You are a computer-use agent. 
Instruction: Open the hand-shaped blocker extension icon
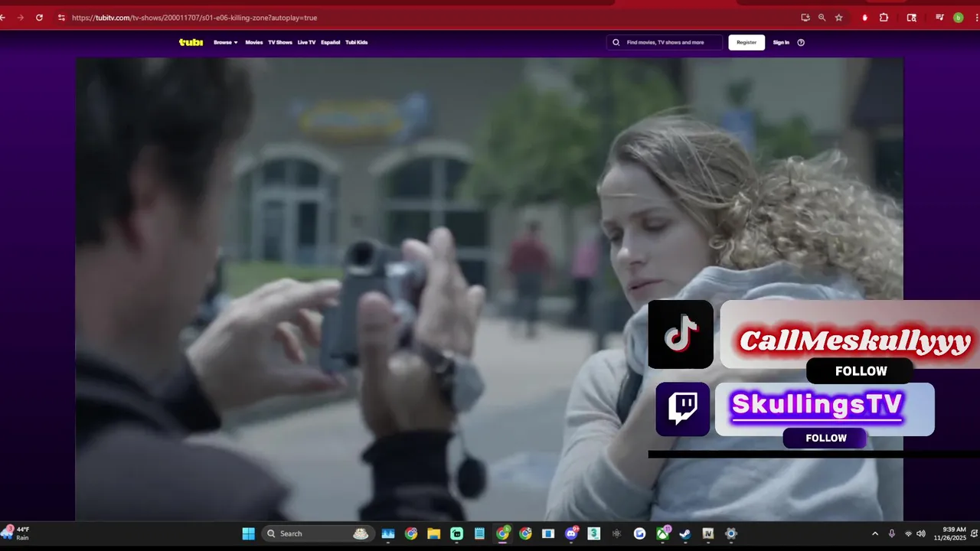pyautogui.click(x=865, y=18)
